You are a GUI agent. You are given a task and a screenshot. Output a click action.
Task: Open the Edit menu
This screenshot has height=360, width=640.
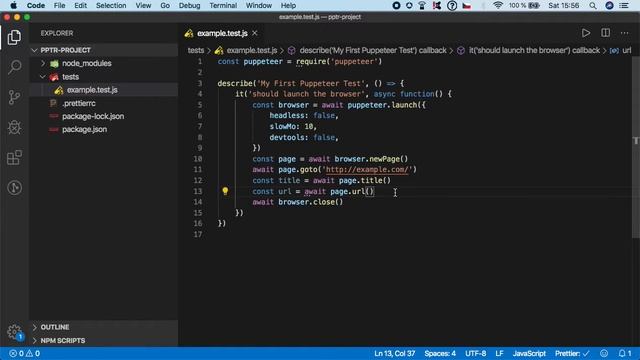[x=80, y=5]
